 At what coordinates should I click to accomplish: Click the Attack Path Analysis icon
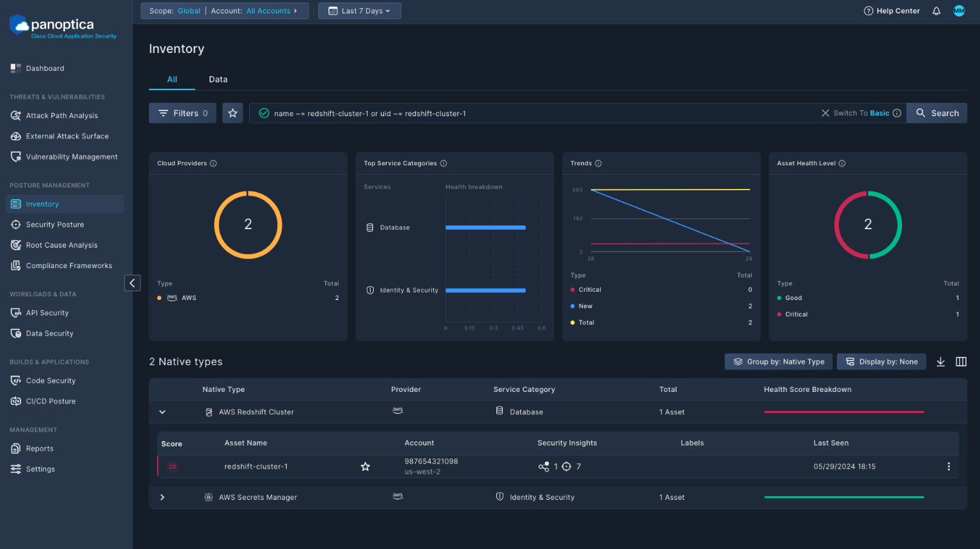[x=16, y=116]
